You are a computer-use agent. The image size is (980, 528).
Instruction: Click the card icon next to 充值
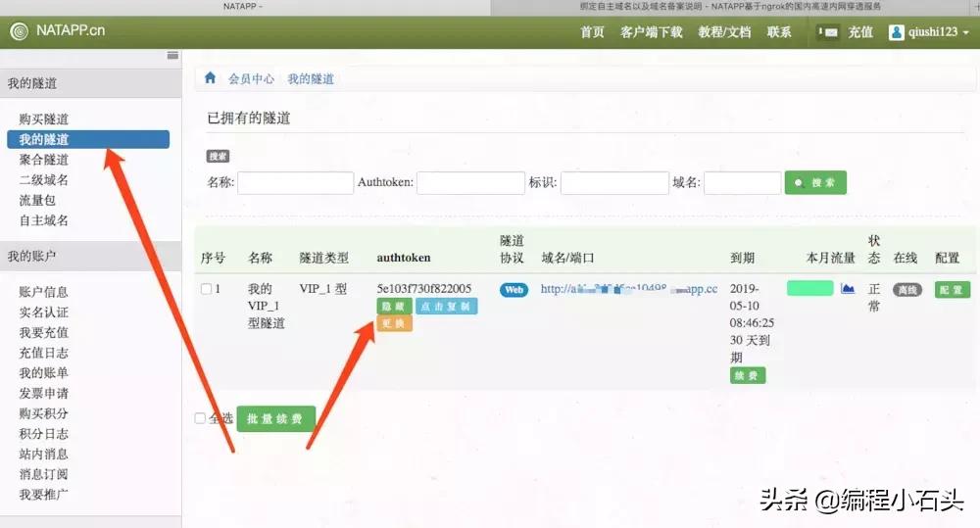[x=828, y=32]
